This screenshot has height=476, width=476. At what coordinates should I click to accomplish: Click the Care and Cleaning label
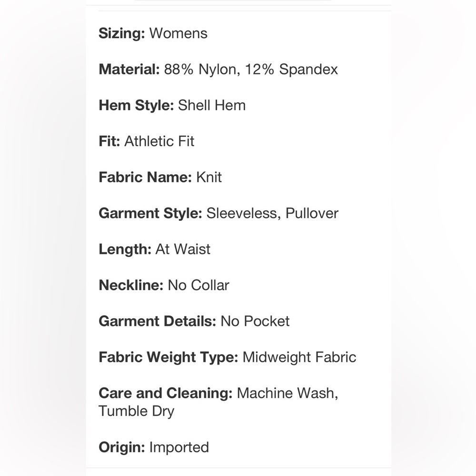(x=166, y=393)
